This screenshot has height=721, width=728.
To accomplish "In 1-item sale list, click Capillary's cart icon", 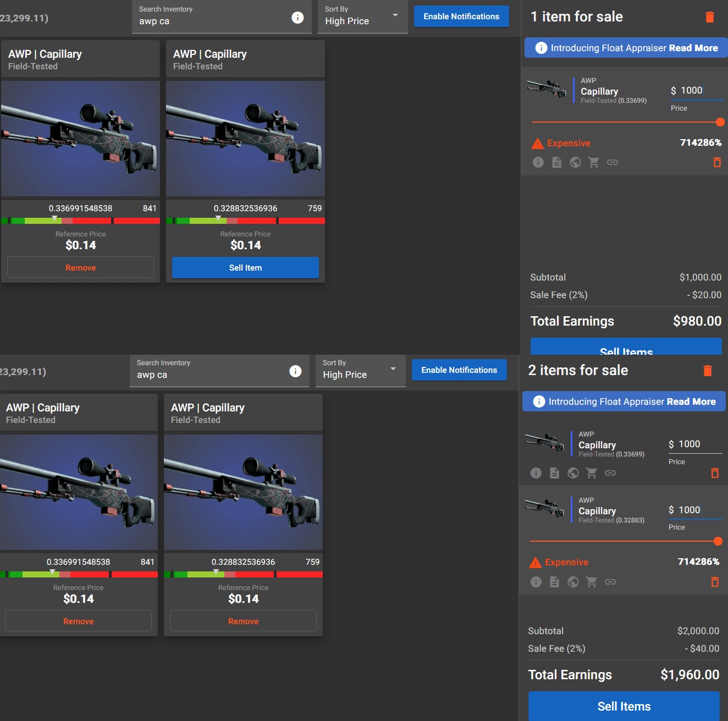I will (x=594, y=162).
